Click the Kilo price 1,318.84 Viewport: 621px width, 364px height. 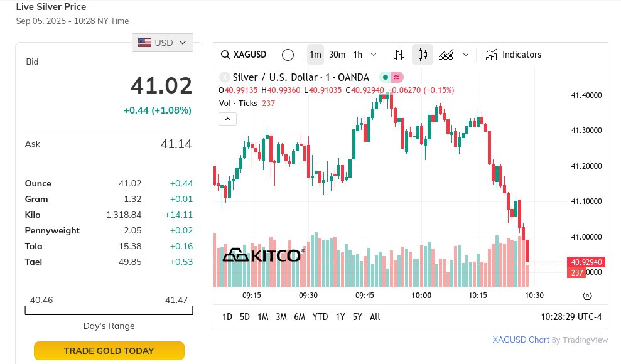124,215
